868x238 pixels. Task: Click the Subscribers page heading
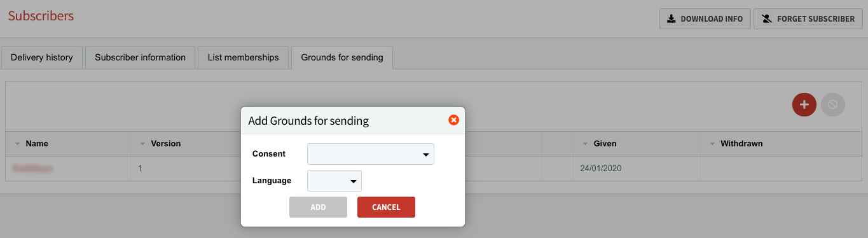pos(41,16)
